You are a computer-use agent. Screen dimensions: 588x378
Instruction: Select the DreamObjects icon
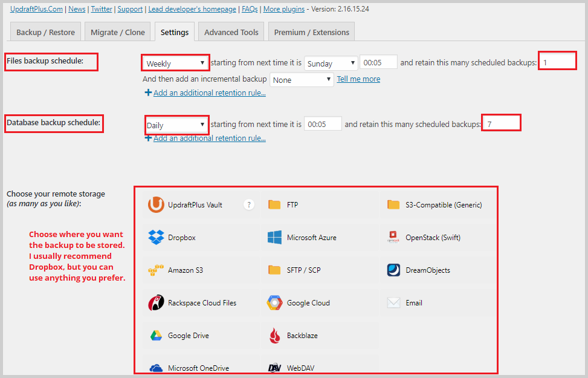point(393,270)
